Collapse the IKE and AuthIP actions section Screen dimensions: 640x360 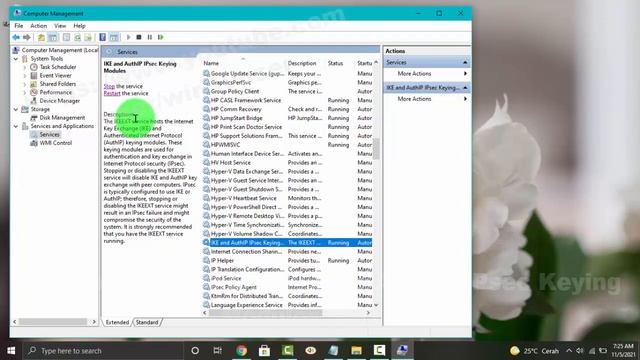(465, 88)
